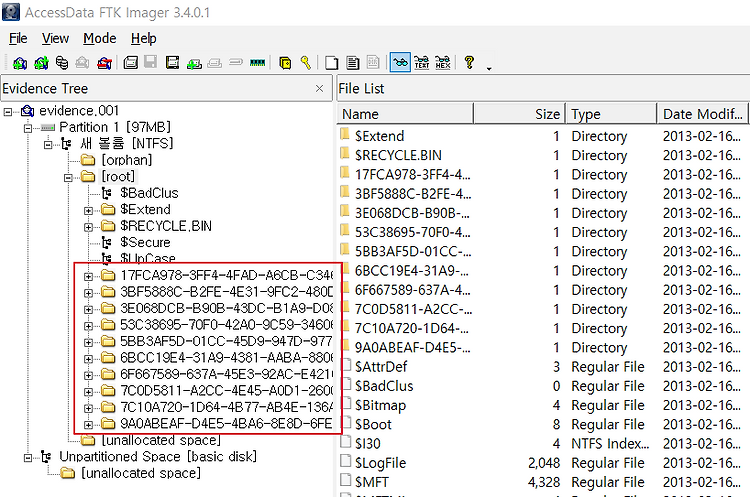Select $Extend row in File List
This screenshot has width=750, height=497.
point(543,136)
